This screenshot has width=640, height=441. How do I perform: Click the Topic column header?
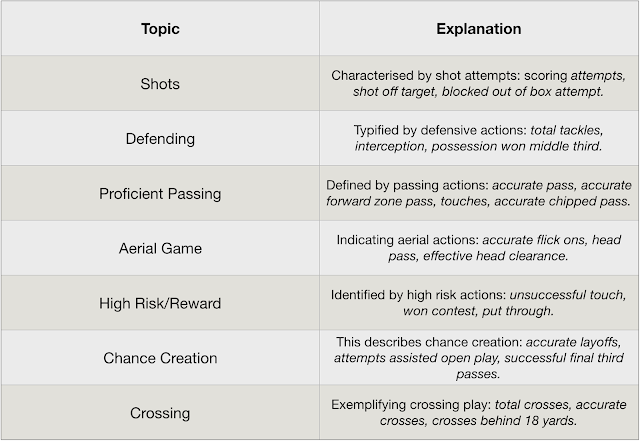pos(160,29)
